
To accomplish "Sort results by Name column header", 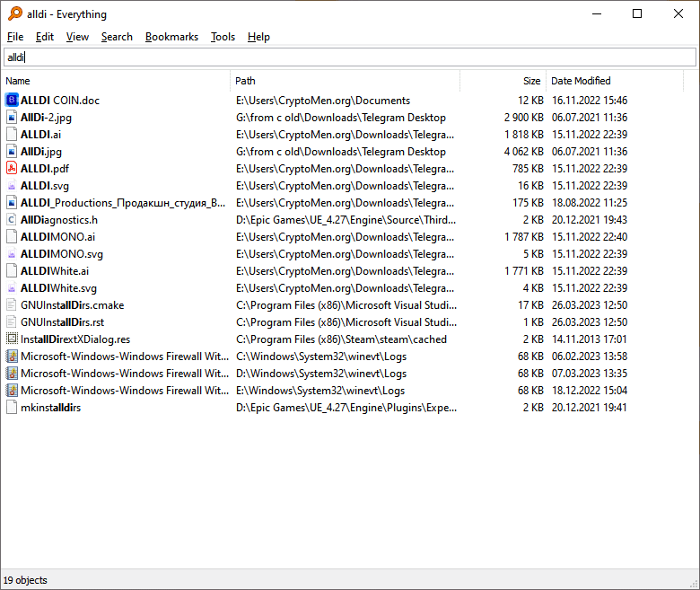I will [116, 81].
